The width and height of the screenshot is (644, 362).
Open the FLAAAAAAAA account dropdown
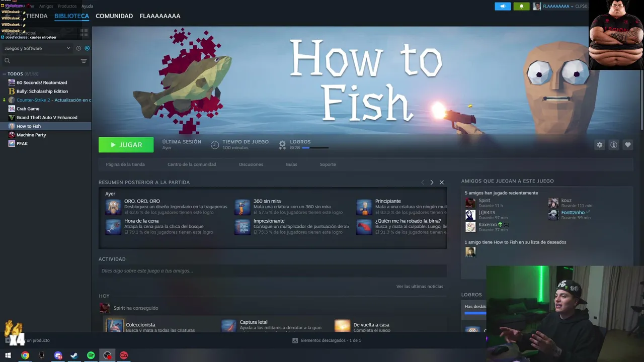557,7
